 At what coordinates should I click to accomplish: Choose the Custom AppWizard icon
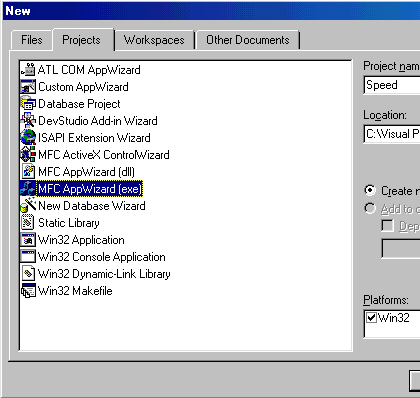28,87
